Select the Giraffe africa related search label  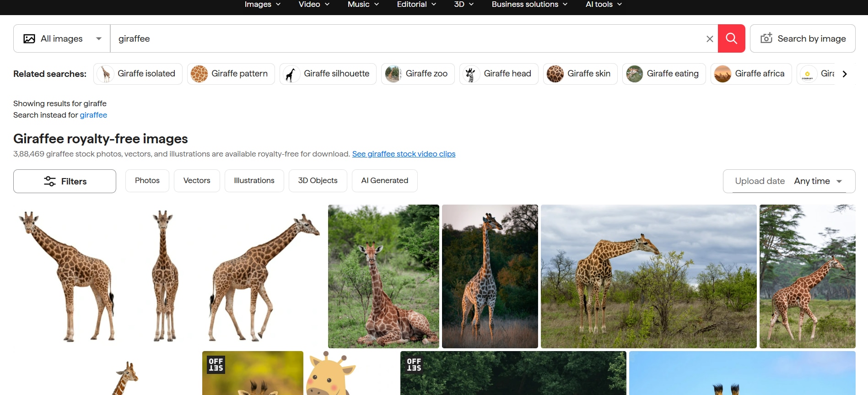(760, 74)
